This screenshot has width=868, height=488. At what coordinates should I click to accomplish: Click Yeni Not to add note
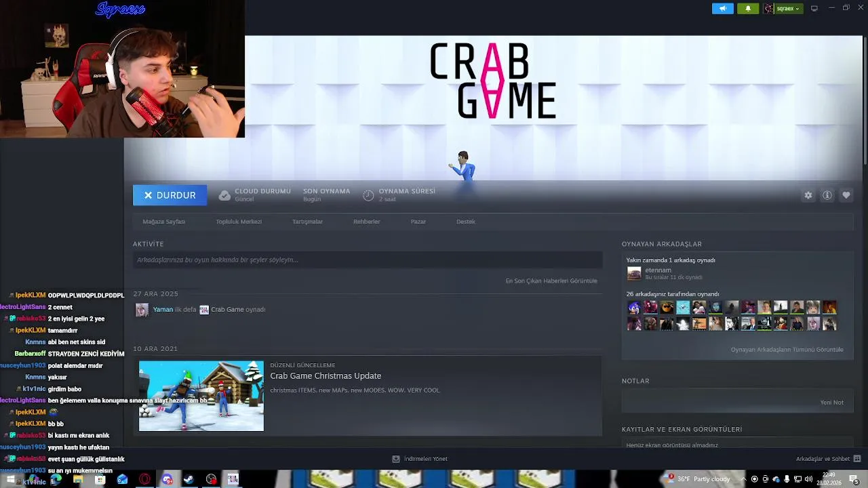(832, 403)
